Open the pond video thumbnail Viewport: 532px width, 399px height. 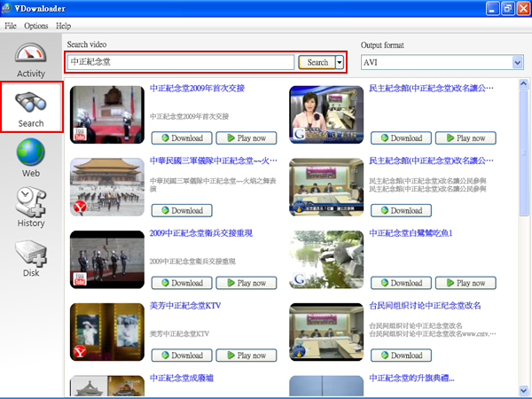pos(326,260)
